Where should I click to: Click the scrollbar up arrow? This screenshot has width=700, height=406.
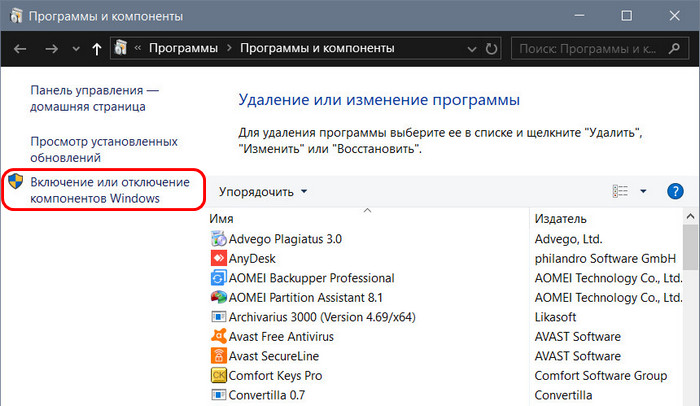tap(690, 217)
